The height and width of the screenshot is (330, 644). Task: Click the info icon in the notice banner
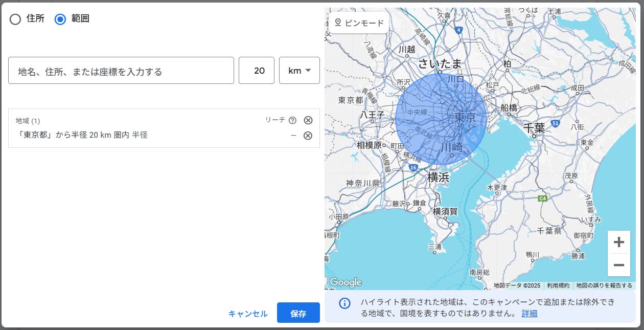(x=345, y=303)
